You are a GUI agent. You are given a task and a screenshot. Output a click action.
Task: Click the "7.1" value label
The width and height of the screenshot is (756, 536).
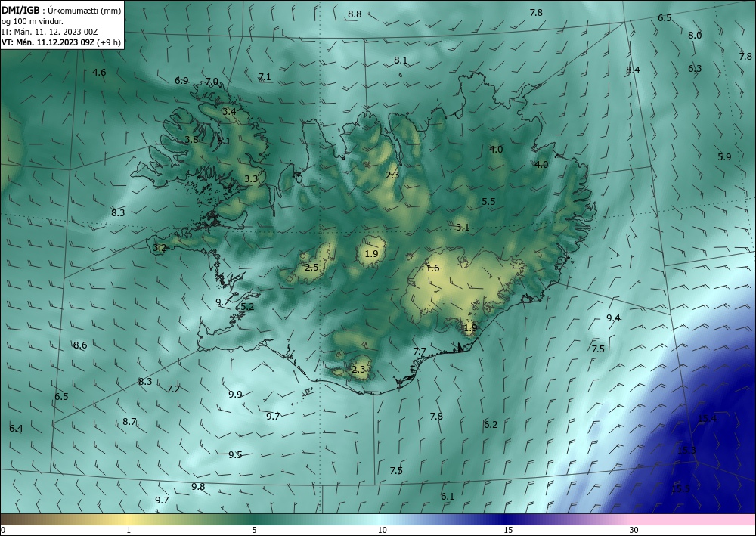click(x=265, y=76)
